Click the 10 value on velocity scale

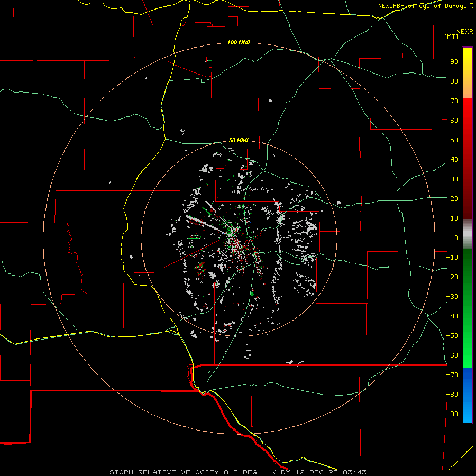click(x=454, y=218)
